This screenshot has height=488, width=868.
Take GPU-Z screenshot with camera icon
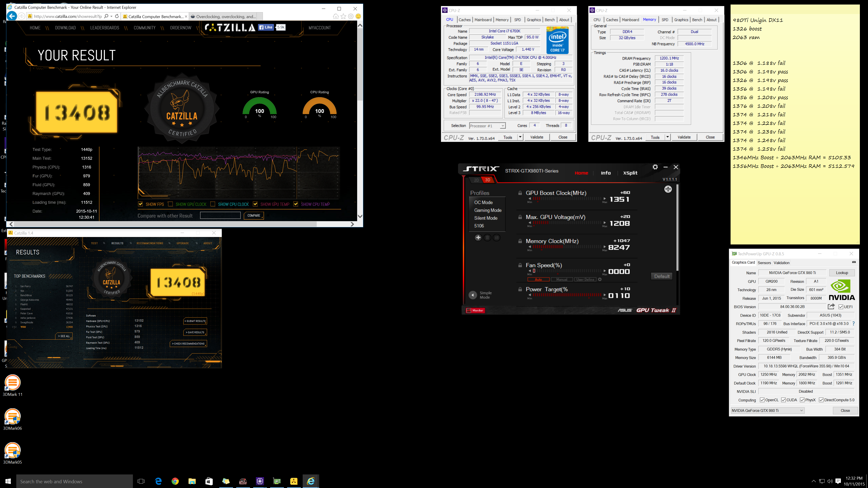tap(854, 262)
